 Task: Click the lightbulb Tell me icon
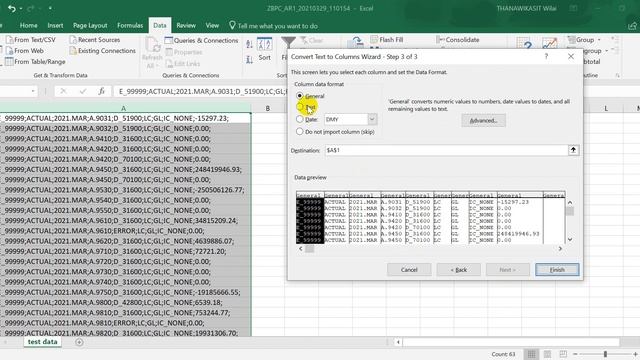click(232, 25)
